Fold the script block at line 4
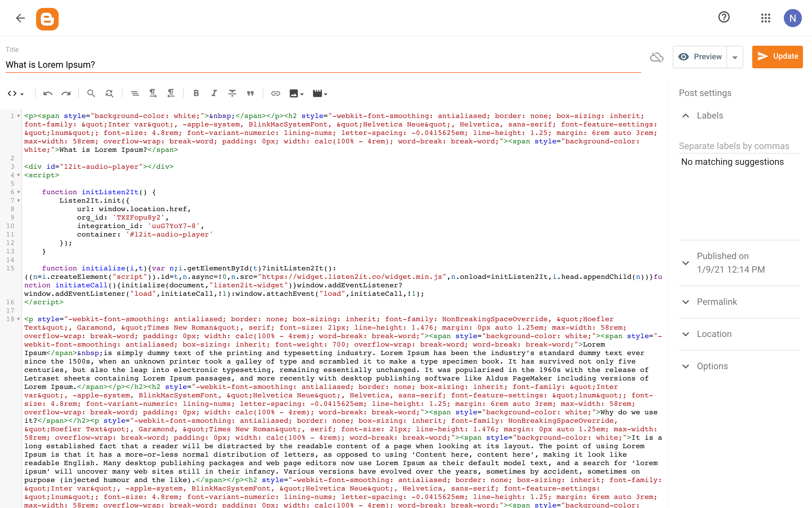The height and width of the screenshot is (508, 812). tap(18, 175)
